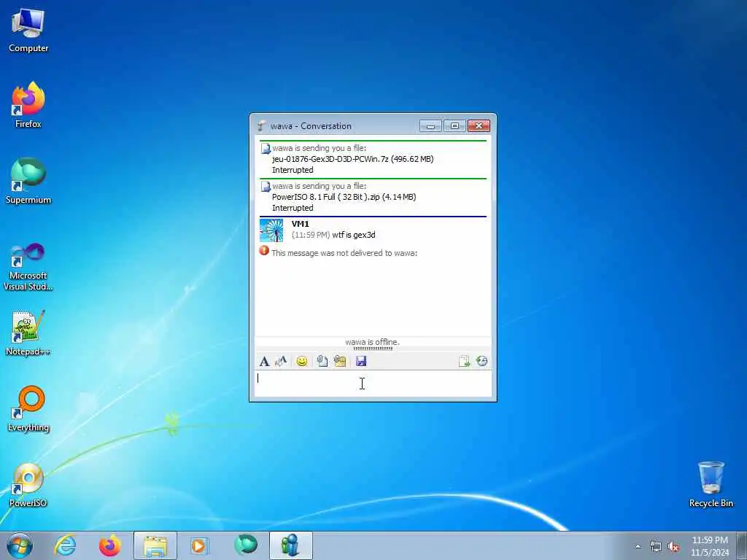Viewport: 747px width, 560px height.
Task: Click the file icon beside the PowerISO transfer
Action: coord(266,187)
